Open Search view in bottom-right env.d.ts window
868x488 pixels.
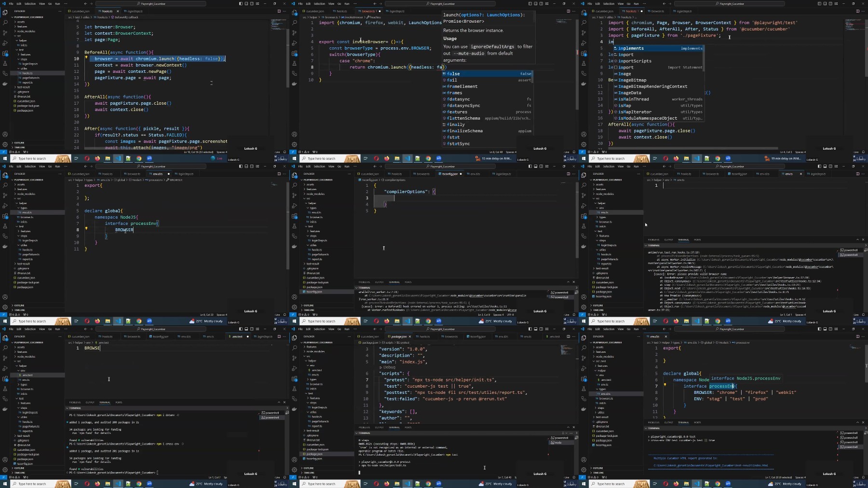583,348
